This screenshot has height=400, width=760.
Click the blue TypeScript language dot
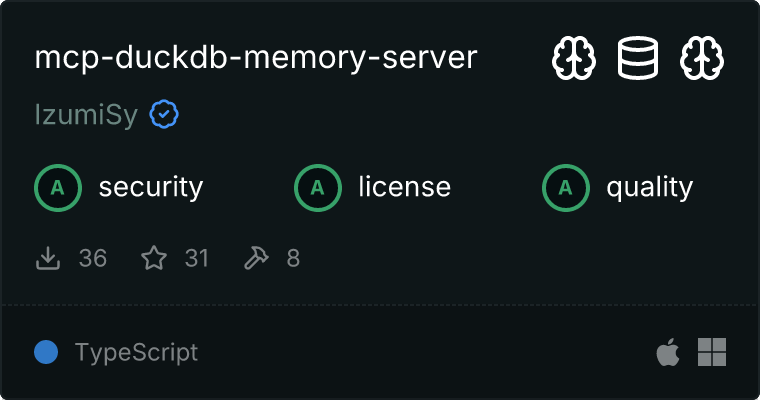[x=46, y=352]
